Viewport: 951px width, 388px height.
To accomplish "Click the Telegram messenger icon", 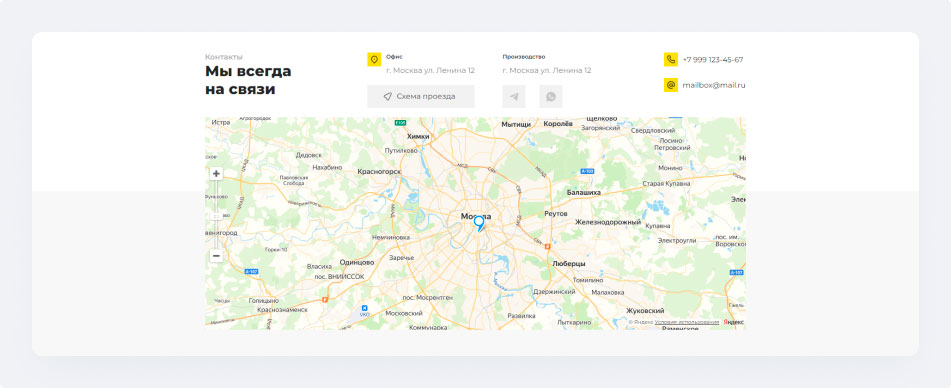I will tap(514, 96).
